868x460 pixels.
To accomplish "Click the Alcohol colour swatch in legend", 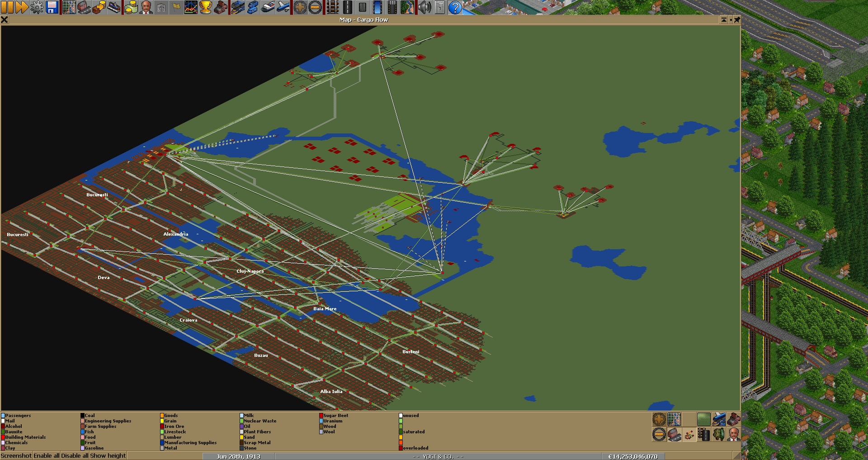I will click(3, 426).
